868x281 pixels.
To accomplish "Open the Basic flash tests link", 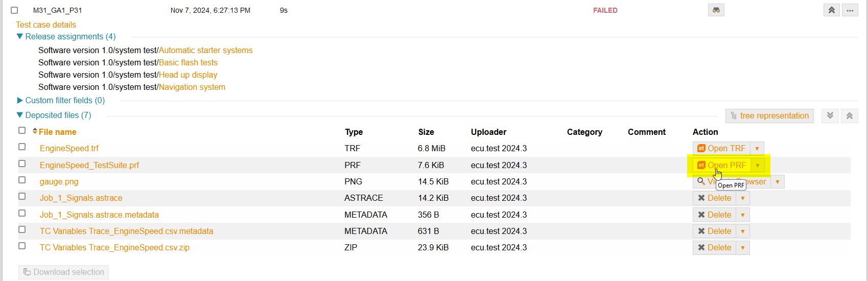I will (x=188, y=62).
